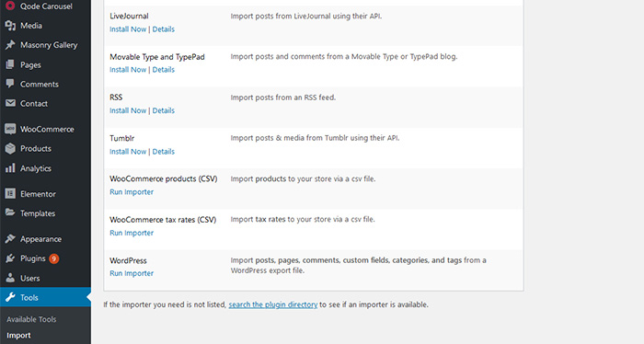Click the Masonry Gallery pin icon
The height and width of the screenshot is (344, 644).
(10, 45)
